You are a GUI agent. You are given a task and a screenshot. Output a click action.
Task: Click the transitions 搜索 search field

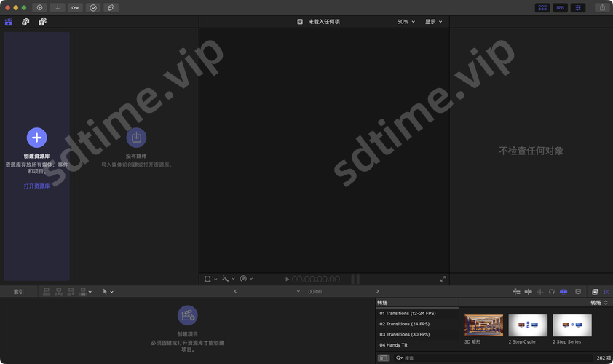[495, 358]
